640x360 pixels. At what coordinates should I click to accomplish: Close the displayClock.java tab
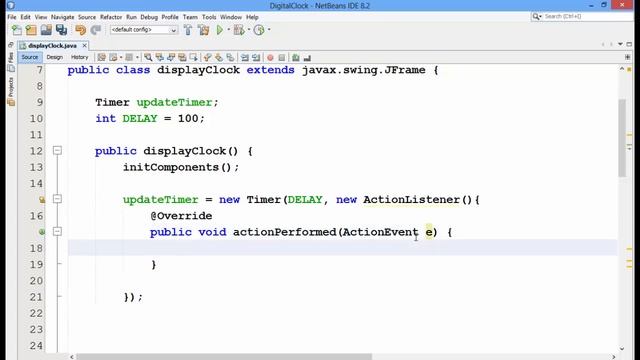click(x=84, y=46)
